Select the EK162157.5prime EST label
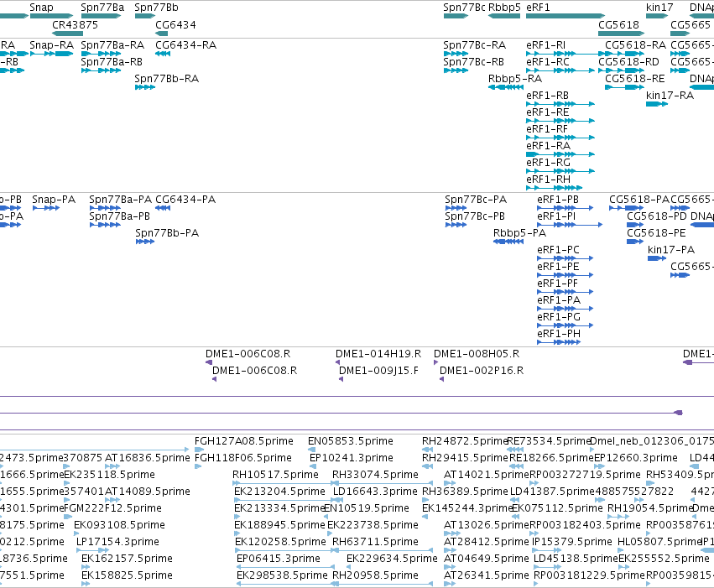 tap(127, 559)
